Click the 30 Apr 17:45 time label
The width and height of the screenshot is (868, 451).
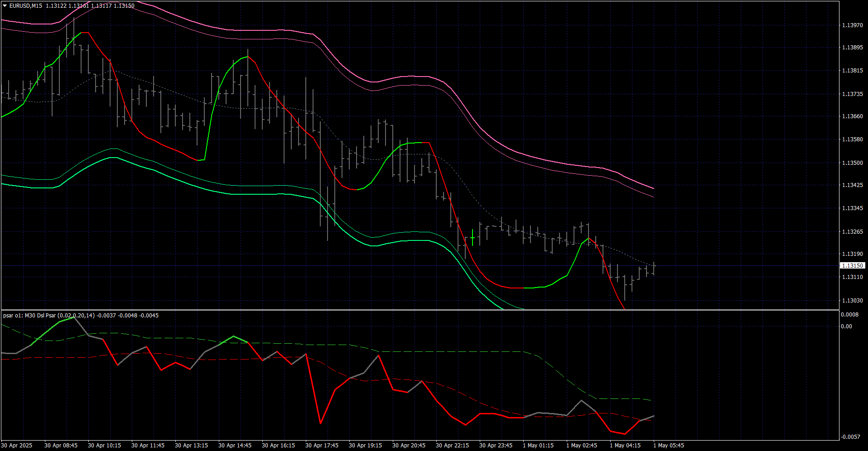(322, 446)
